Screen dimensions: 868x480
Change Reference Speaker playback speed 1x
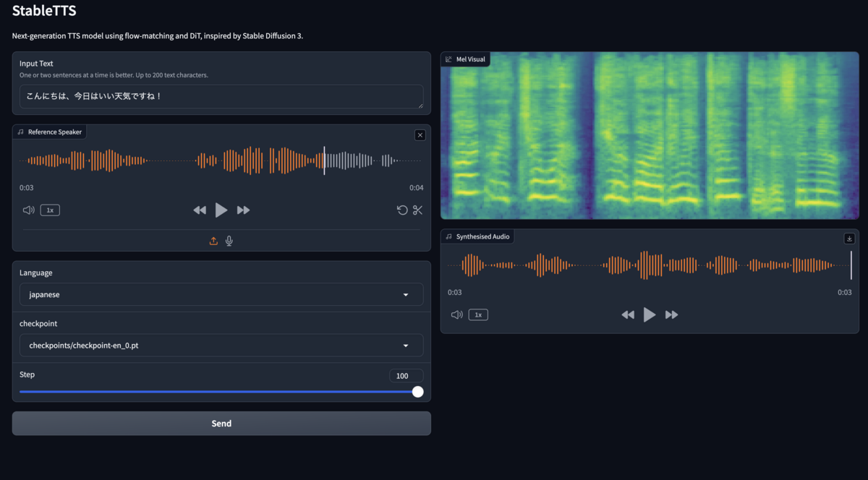[50, 210]
